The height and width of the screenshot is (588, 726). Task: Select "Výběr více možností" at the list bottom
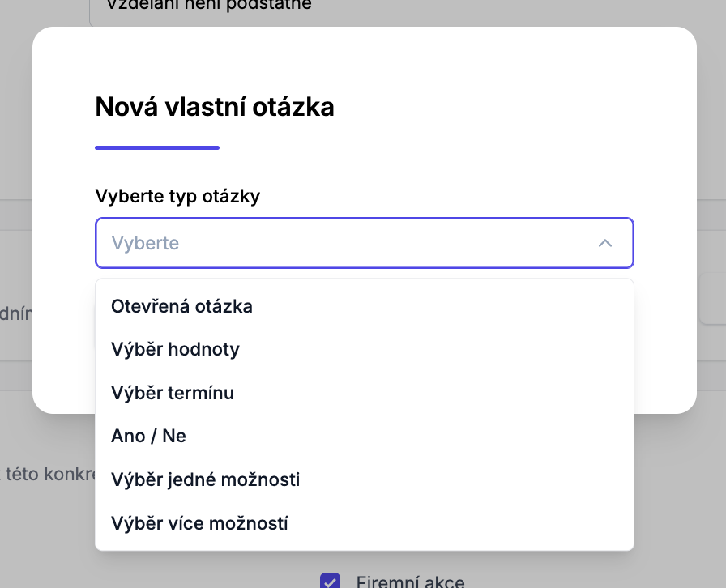pyautogui.click(x=199, y=523)
